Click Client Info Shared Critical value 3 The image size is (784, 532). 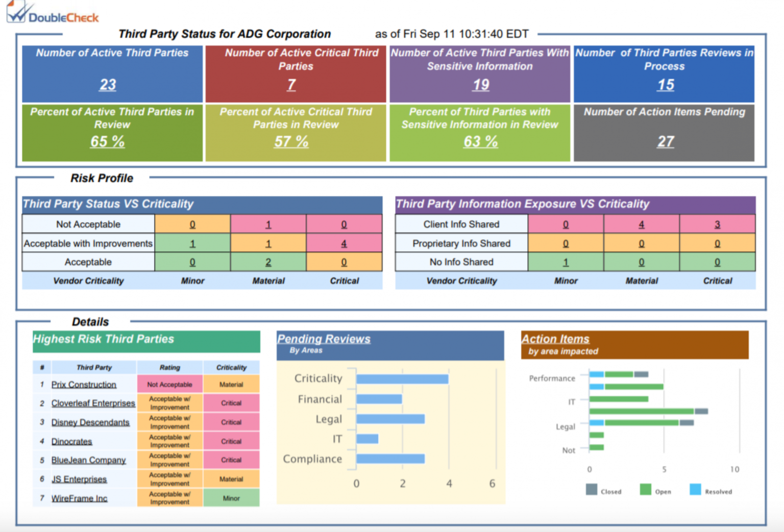717,224
